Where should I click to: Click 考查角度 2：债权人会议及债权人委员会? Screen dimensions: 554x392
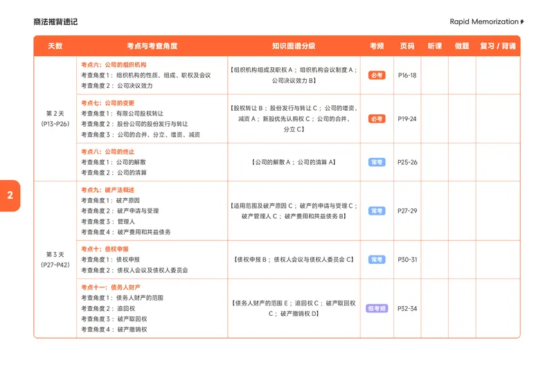point(134,270)
